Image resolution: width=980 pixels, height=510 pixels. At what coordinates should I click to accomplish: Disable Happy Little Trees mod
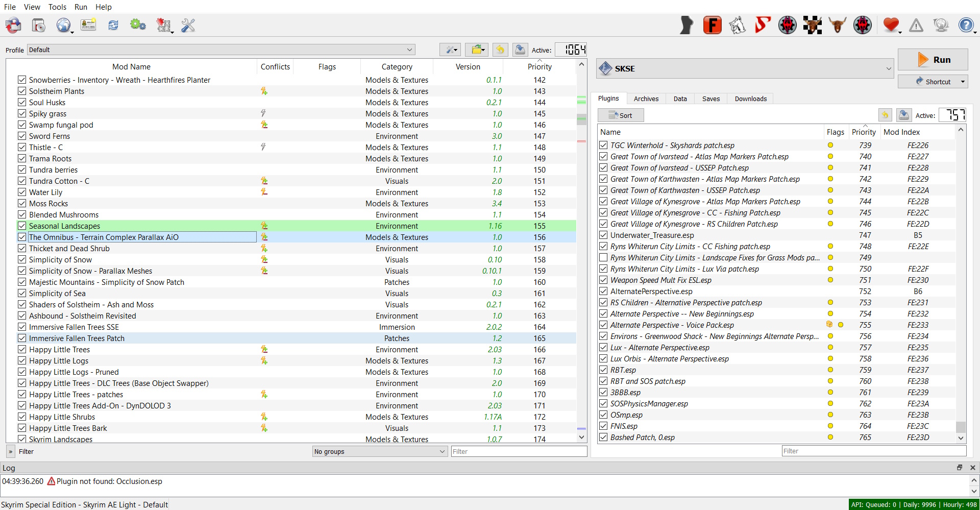pos(22,349)
